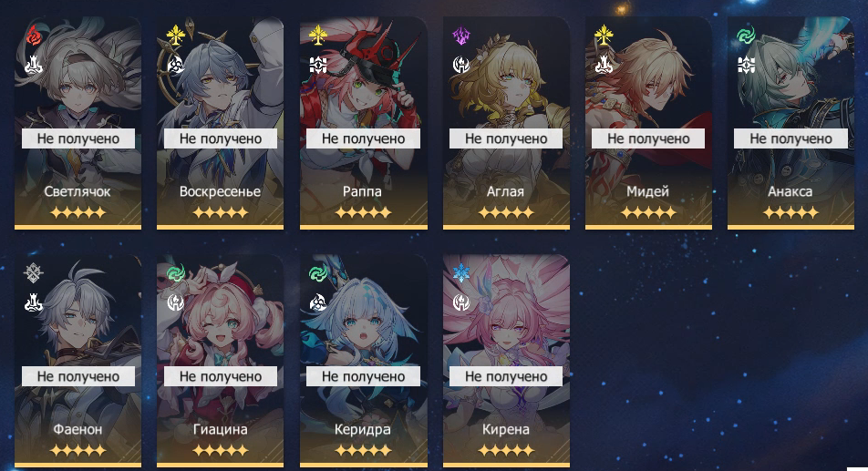Click the Physical element icon on Фаенон card
Screen dimensions: 868x471
pos(33,272)
